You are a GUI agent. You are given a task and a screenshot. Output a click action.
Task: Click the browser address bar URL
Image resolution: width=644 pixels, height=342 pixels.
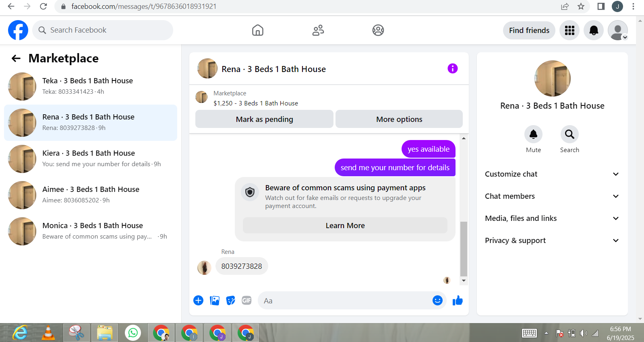(x=144, y=6)
